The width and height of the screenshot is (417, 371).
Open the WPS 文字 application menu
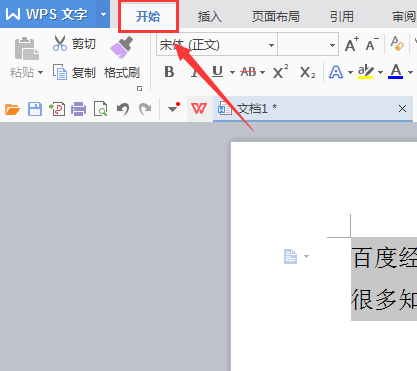coord(48,14)
